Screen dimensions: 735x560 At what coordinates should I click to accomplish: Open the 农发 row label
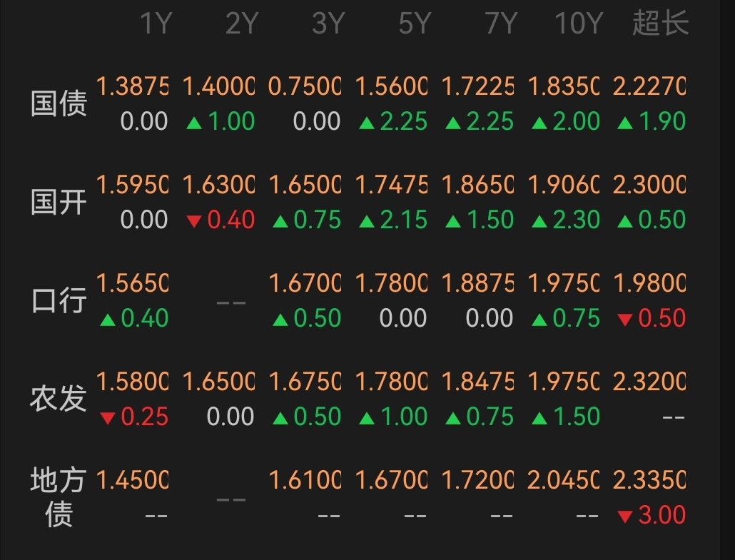[x=59, y=399]
